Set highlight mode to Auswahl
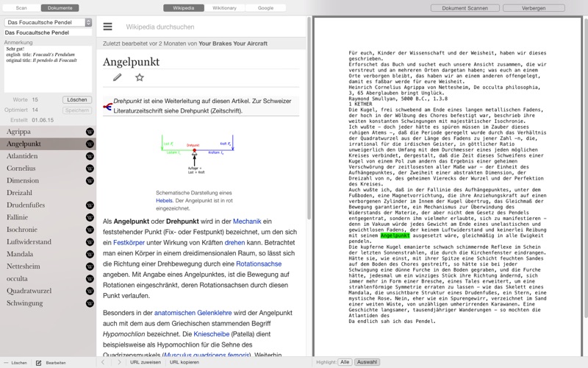Viewport: 588px width, 368px height. [367, 362]
